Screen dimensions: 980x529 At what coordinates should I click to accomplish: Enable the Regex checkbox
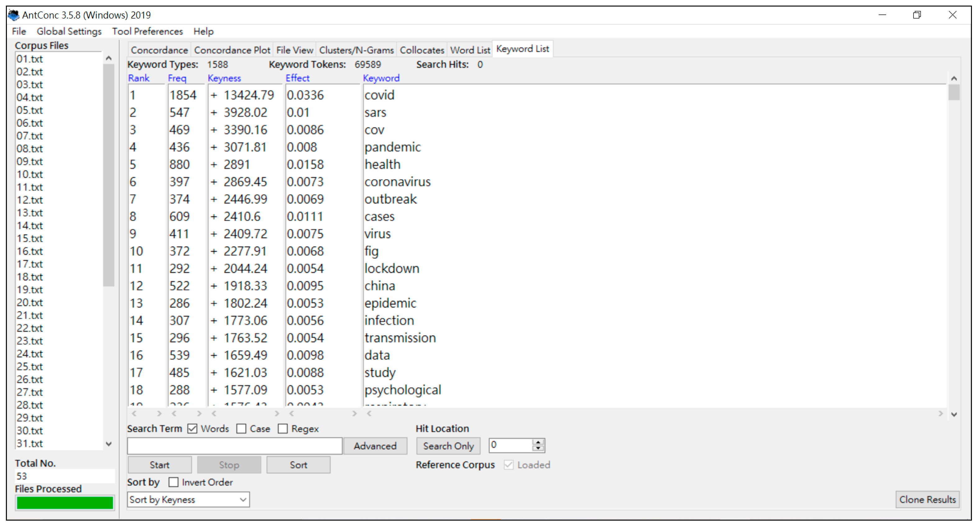click(283, 429)
